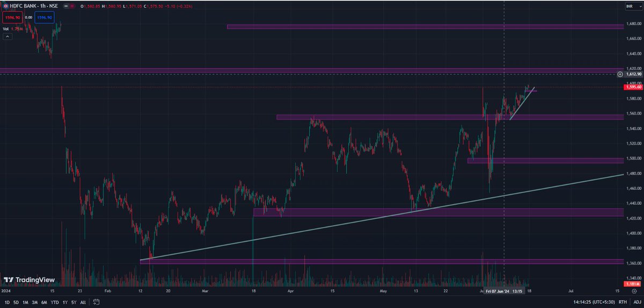Select the 6M time range
The image size is (644, 308).
pyautogui.click(x=44, y=303)
